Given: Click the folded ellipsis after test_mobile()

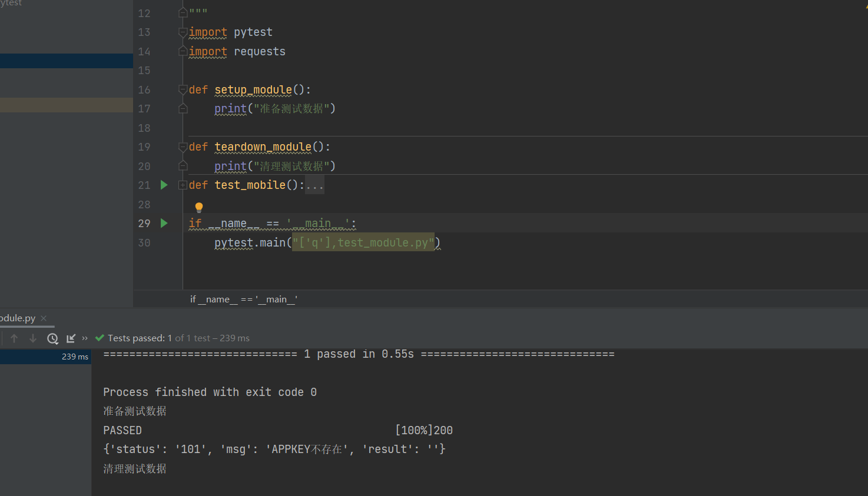Looking at the screenshot, I should (314, 185).
